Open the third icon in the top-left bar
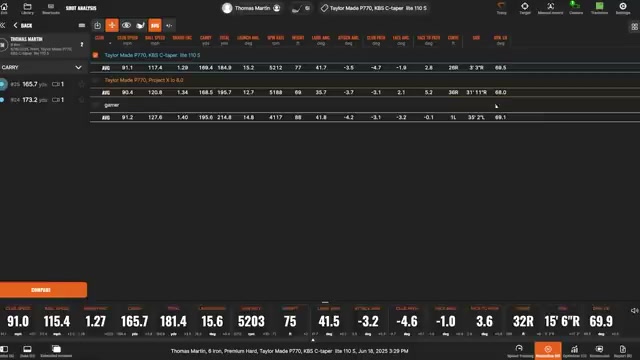The width and height of the screenshot is (640, 360). pos(51,8)
